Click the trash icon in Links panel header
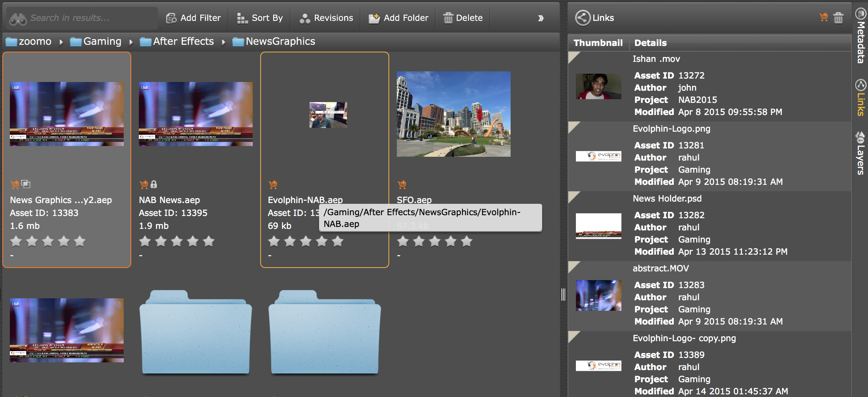868x397 pixels. coord(838,18)
